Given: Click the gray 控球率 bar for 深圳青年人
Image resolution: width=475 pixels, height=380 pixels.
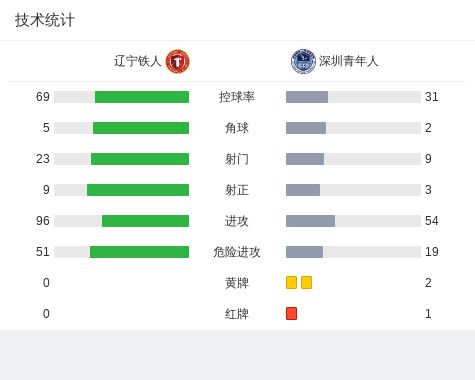Looking at the screenshot, I should [307, 97].
